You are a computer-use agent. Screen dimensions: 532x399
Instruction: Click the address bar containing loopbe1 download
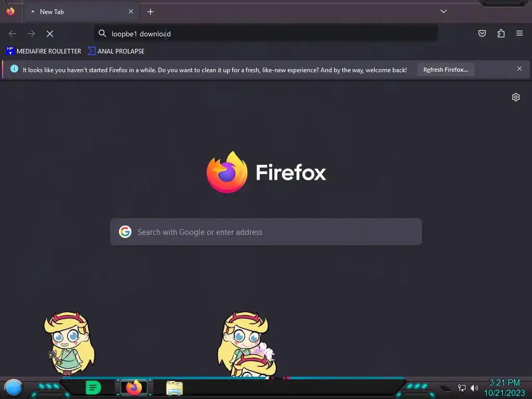point(265,34)
